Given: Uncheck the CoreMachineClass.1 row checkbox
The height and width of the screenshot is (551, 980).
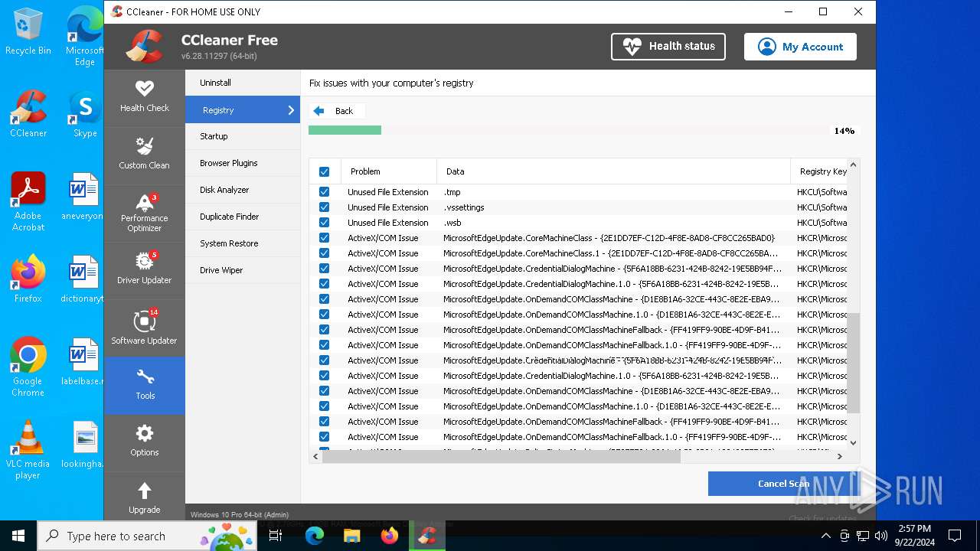Looking at the screenshot, I should (x=324, y=253).
